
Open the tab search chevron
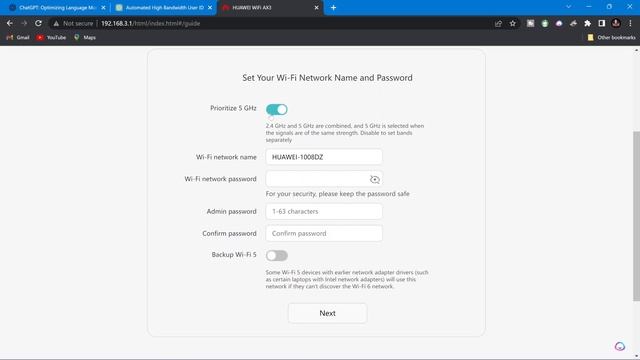click(568, 7)
